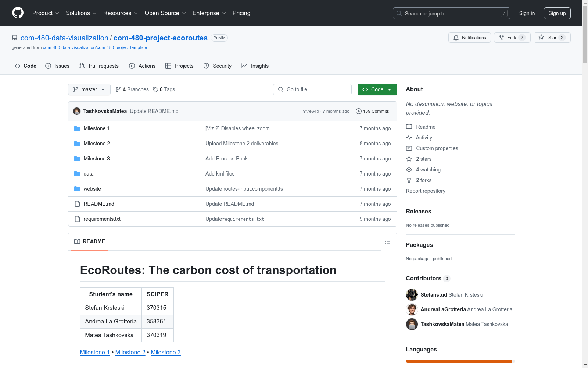The image size is (588, 368).
Task: Click the Milestone 1 folder icon
Action: [77, 128]
